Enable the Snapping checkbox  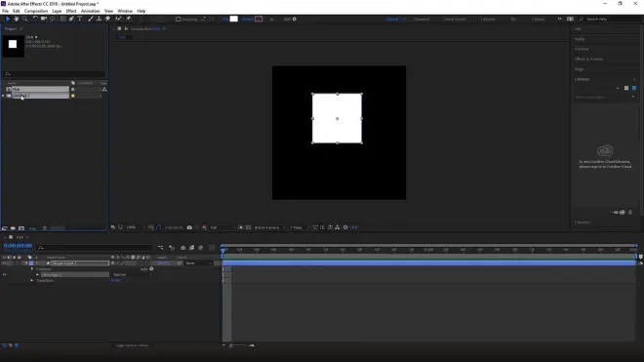coord(179,19)
